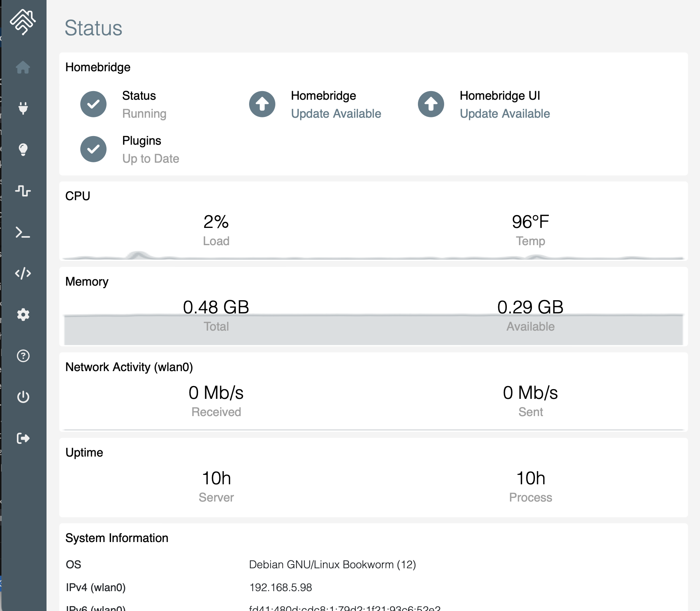This screenshot has height=611, width=700.
Task: Click the 'Memory' card heading
Action: (x=87, y=282)
